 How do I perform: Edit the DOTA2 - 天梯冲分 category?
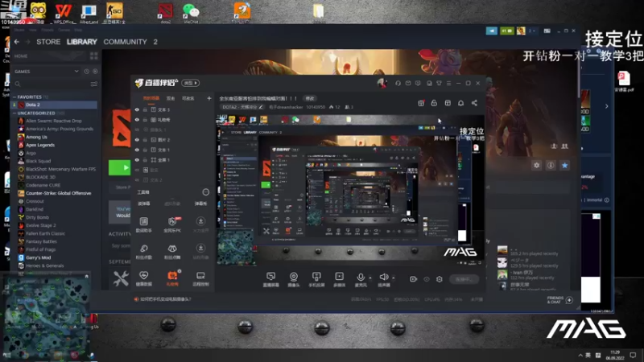(x=242, y=107)
